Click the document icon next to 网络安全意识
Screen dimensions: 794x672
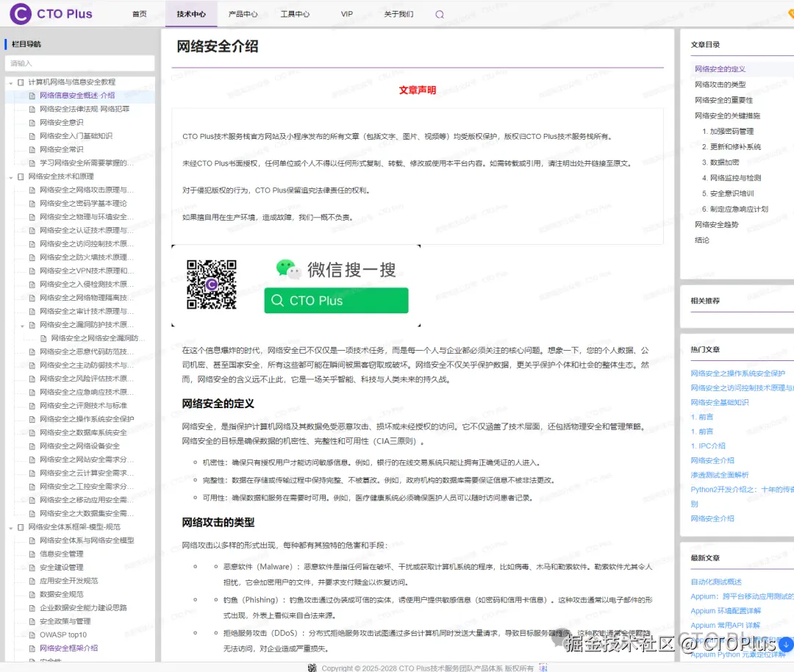click(31, 122)
